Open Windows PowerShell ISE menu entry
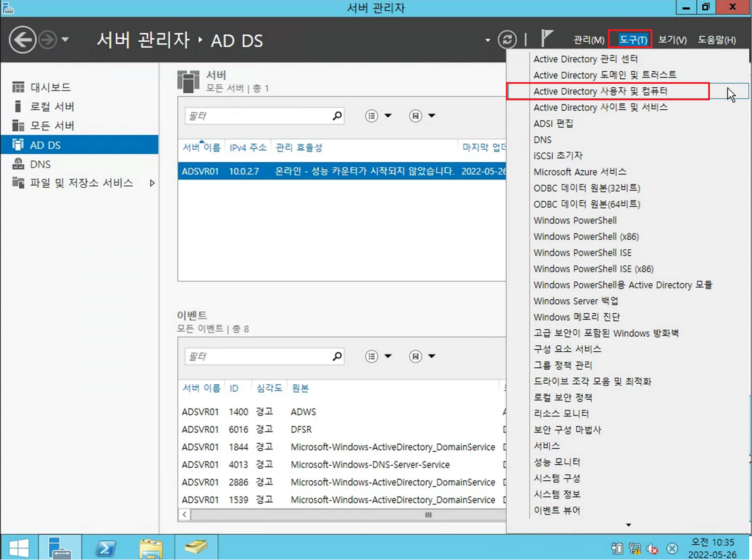752x560 pixels. point(582,253)
